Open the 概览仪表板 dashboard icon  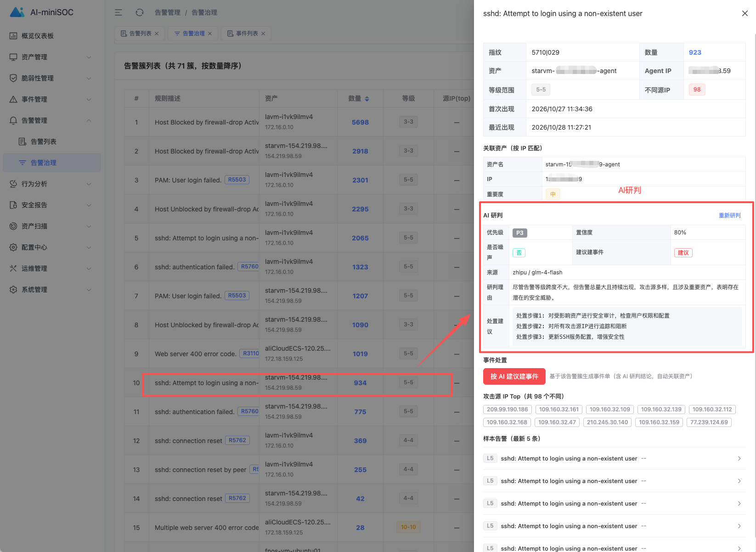pos(13,36)
